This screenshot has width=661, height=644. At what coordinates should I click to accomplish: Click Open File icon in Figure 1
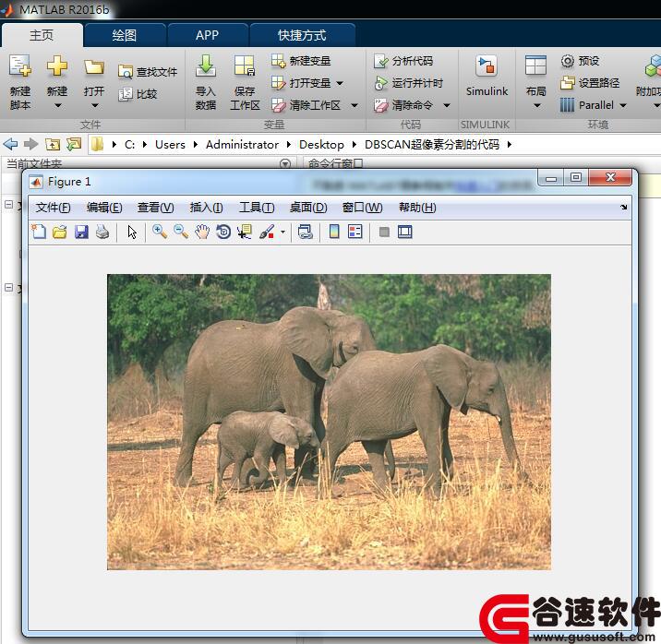click(60, 232)
